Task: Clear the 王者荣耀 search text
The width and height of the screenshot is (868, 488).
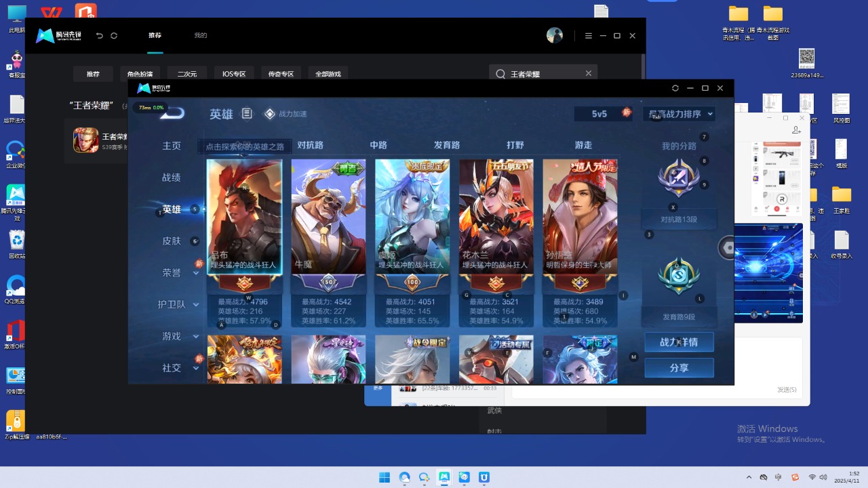Action: click(x=589, y=73)
